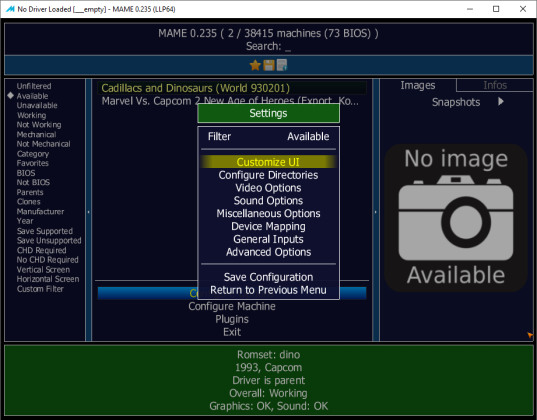Screen dimensions: 537x420
Task: Select the Parents filter
Action: coord(30,192)
